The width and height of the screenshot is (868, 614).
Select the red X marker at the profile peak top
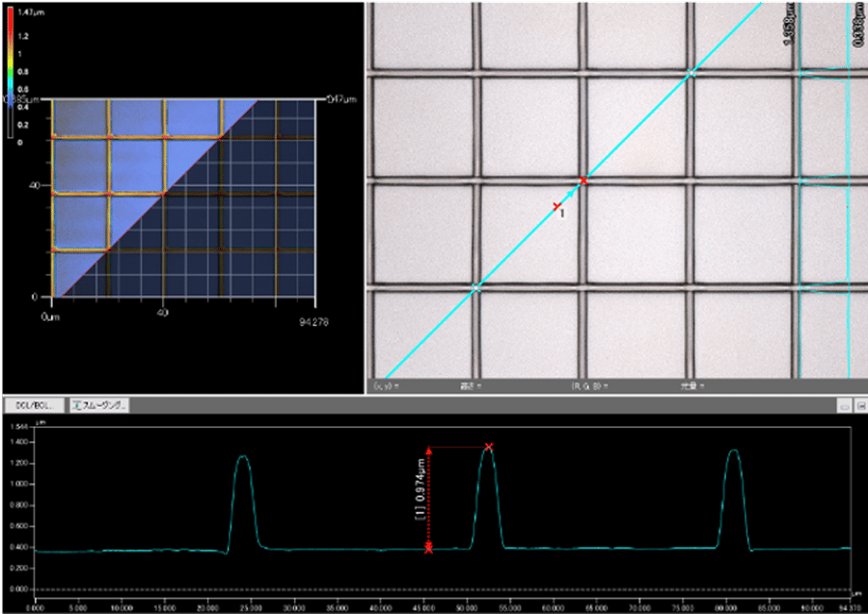(x=488, y=446)
